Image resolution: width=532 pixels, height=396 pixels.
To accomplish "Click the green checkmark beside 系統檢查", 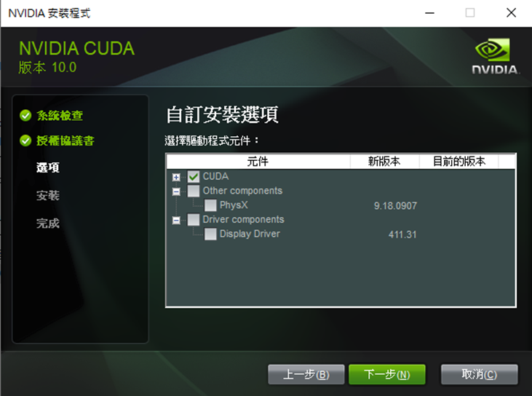I will pos(25,115).
